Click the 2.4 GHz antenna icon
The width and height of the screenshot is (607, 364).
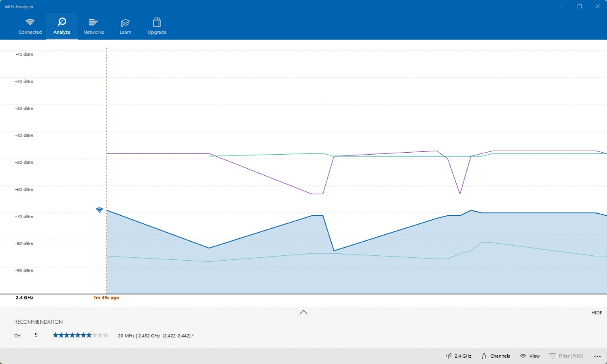pyautogui.click(x=448, y=356)
